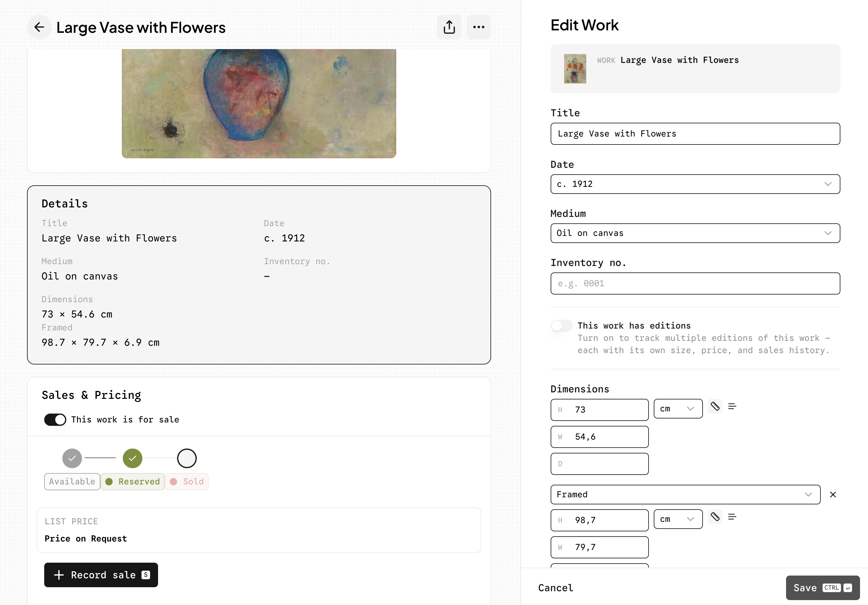Click lines icon beside Framed dimensions row
The image size is (868, 605).
tap(732, 517)
